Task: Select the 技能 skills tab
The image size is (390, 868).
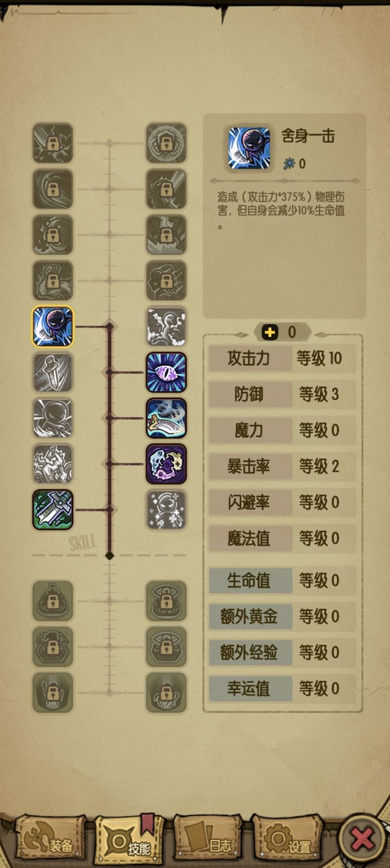Action: (x=129, y=839)
